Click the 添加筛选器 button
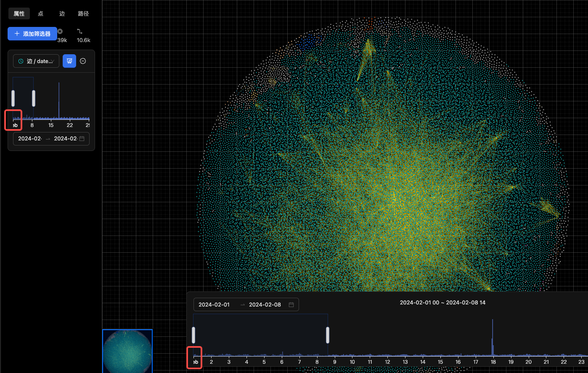Image resolution: width=588 pixels, height=373 pixels. tap(32, 34)
